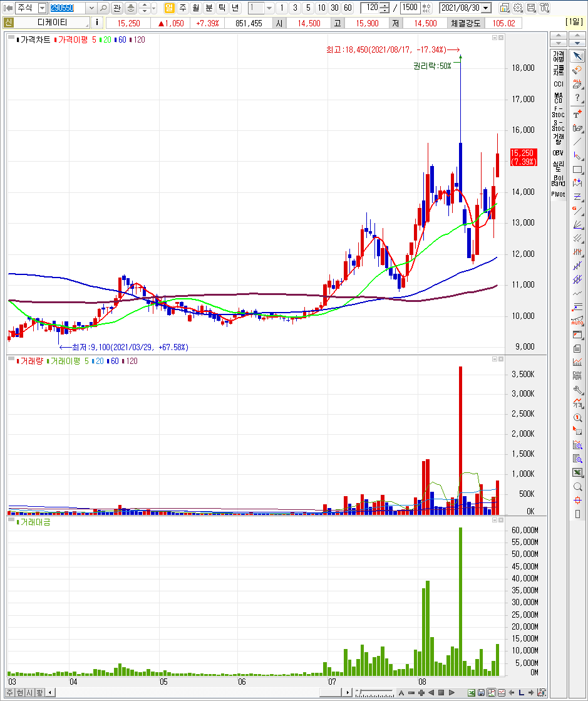Select the straight trend line tool

pyautogui.click(x=578, y=142)
